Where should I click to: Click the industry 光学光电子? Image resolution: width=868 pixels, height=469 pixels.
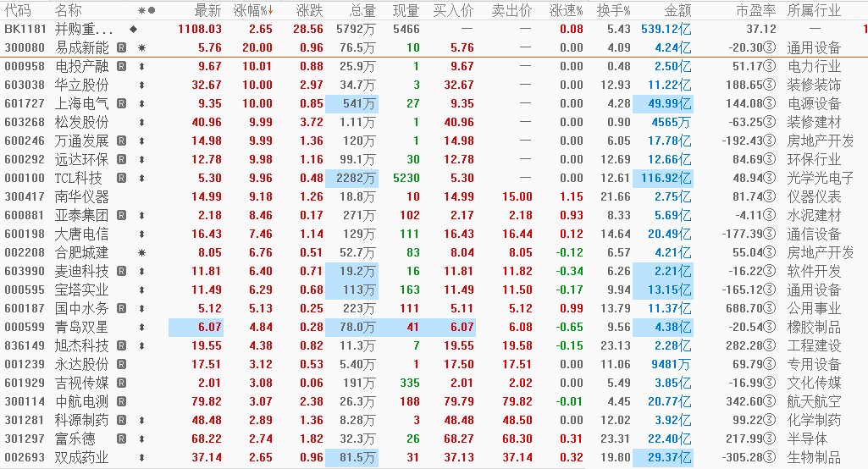pos(821,178)
